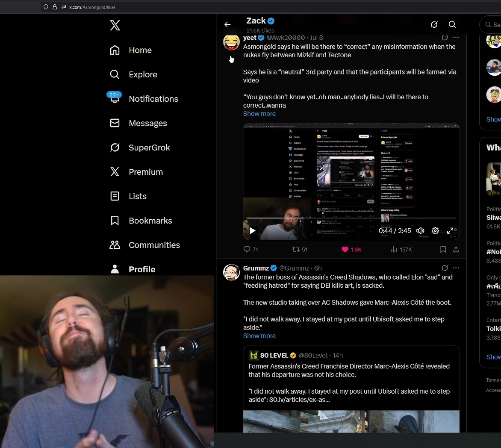Bookmark yeet's post
Screen dimensions: 501x448
pyautogui.click(x=443, y=249)
